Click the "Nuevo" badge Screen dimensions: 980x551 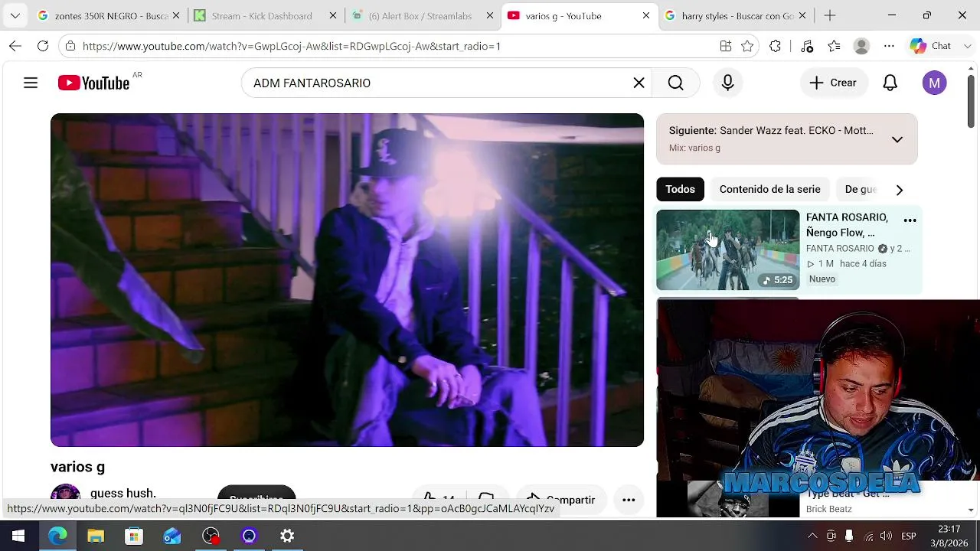[822, 279]
